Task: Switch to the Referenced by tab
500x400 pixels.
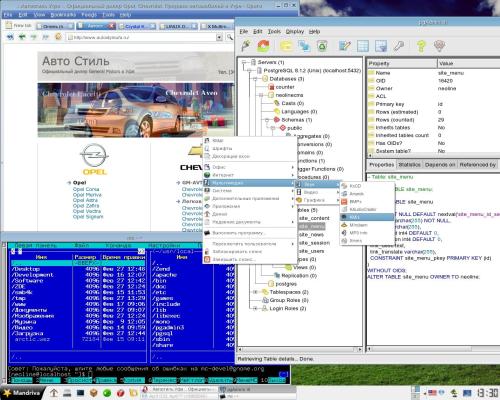Action: click(x=477, y=165)
